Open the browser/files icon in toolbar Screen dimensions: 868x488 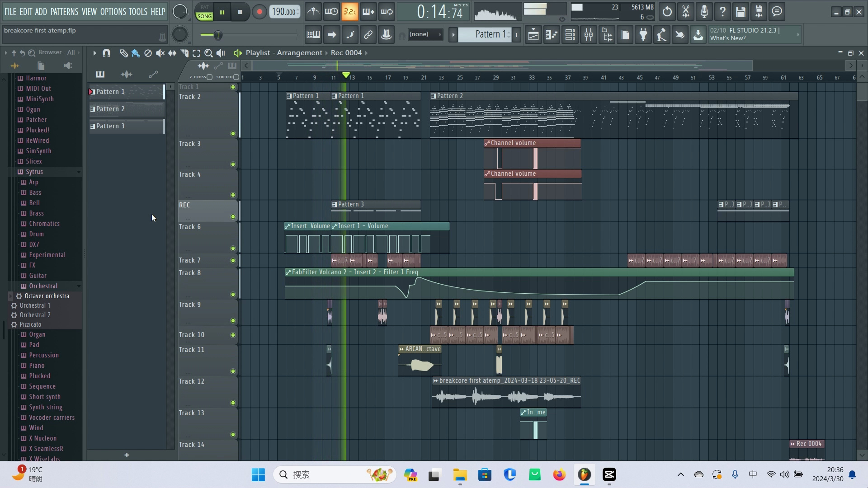click(607, 35)
